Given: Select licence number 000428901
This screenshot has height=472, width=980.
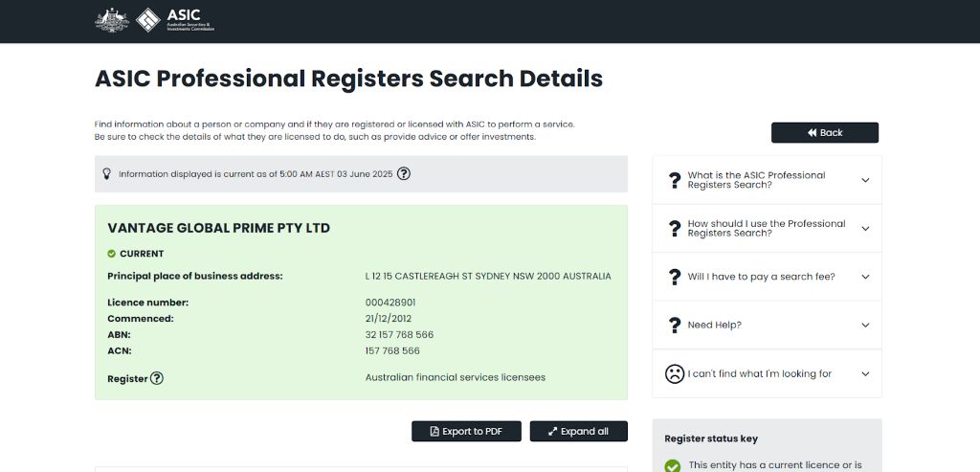Looking at the screenshot, I should [390, 303].
